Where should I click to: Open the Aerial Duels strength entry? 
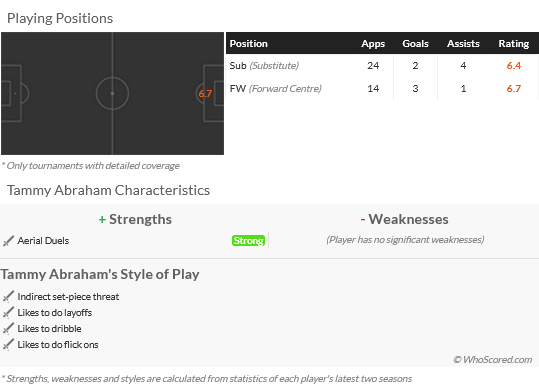43,241
